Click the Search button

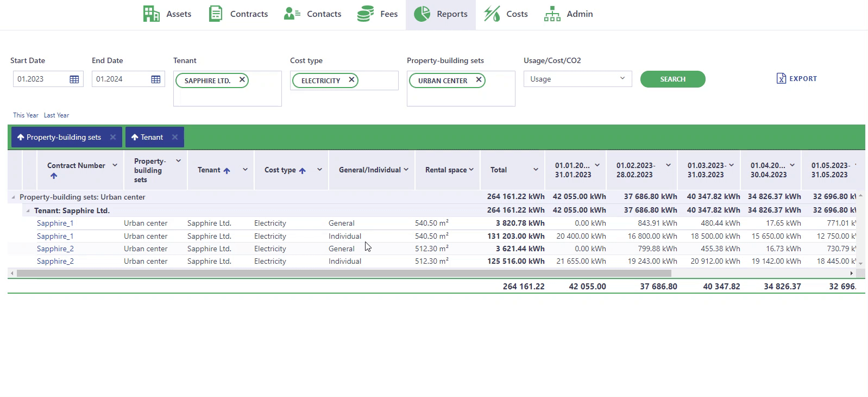coord(672,79)
